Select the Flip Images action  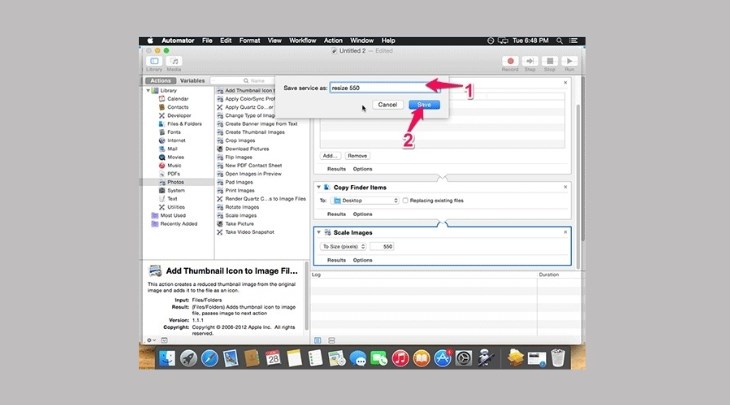pyautogui.click(x=238, y=157)
